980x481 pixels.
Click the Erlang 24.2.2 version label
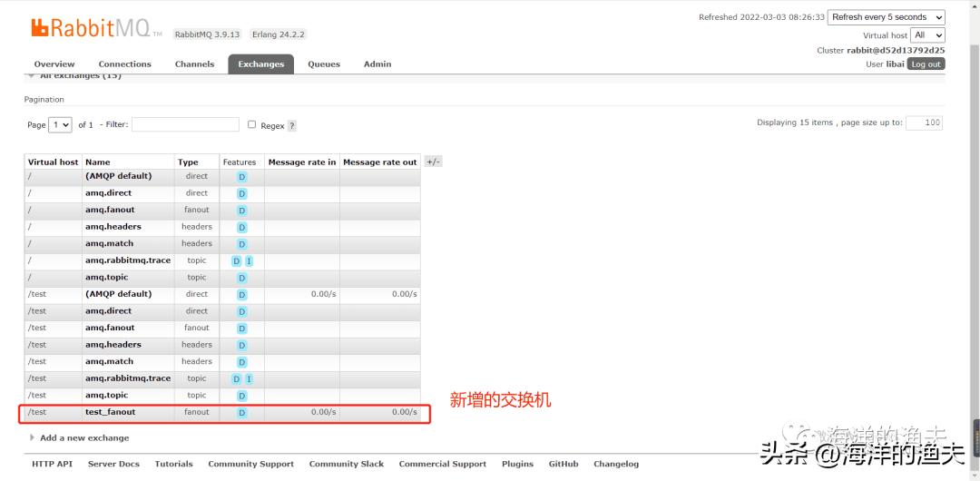pos(279,34)
